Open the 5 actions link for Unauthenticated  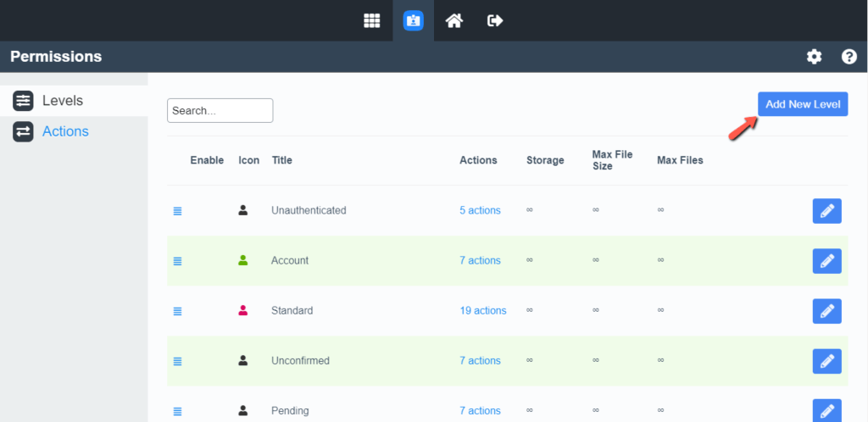point(480,210)
